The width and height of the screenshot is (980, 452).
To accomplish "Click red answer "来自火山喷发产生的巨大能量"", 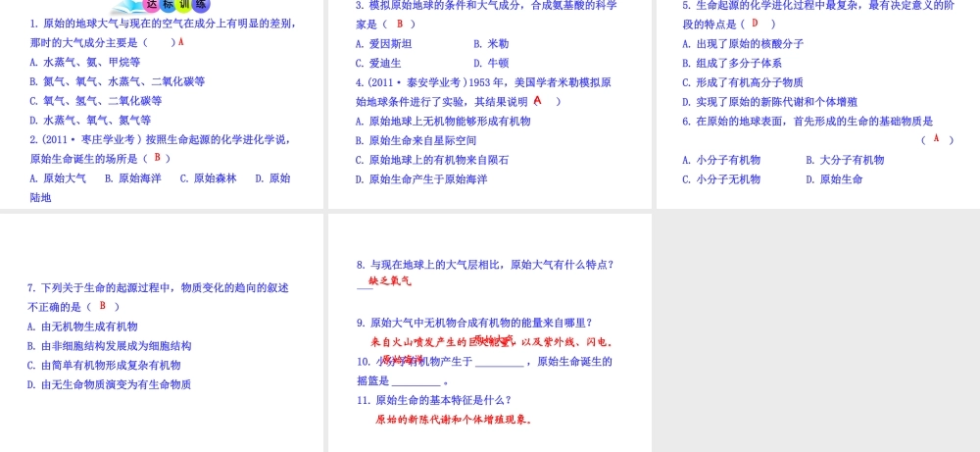I will pos(441,342).
